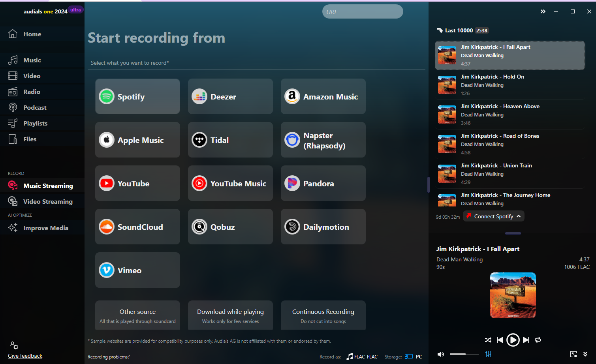Image resolution: width=596 pixels, height=364 pixels.
Task: Open the Give feedback link
Action: [25, 356]
